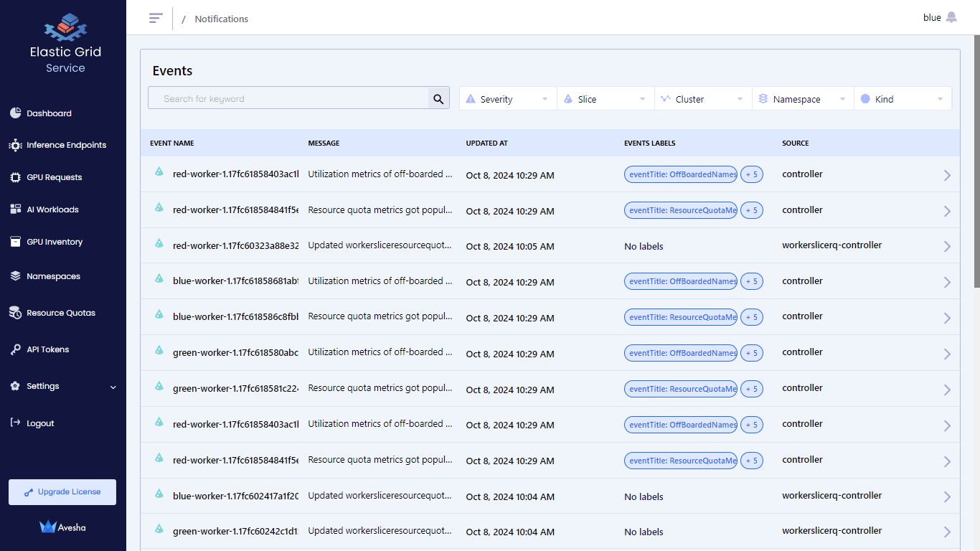Select the Namespaces sidebar icon

pyautogui.click(x=15, y=275)
